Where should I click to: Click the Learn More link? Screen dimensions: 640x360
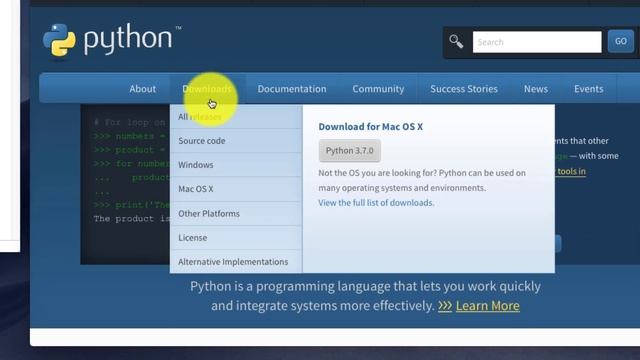(x=487, y=306)
